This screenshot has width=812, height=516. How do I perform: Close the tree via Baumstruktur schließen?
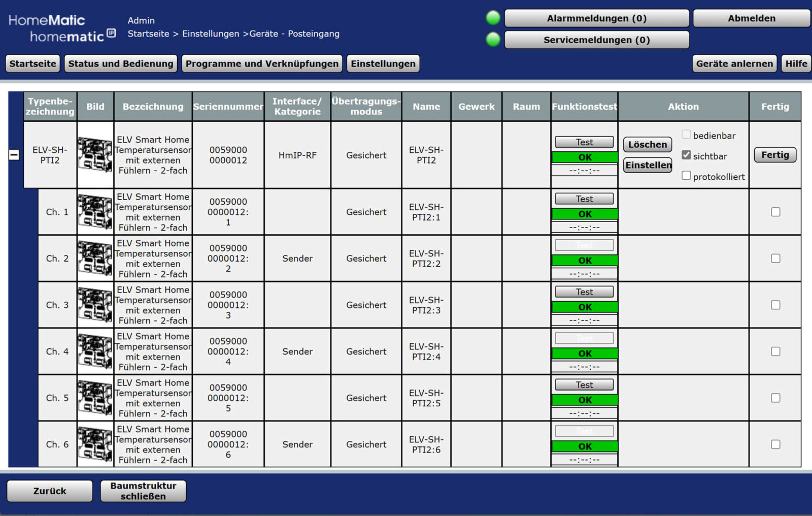[143, 491]
